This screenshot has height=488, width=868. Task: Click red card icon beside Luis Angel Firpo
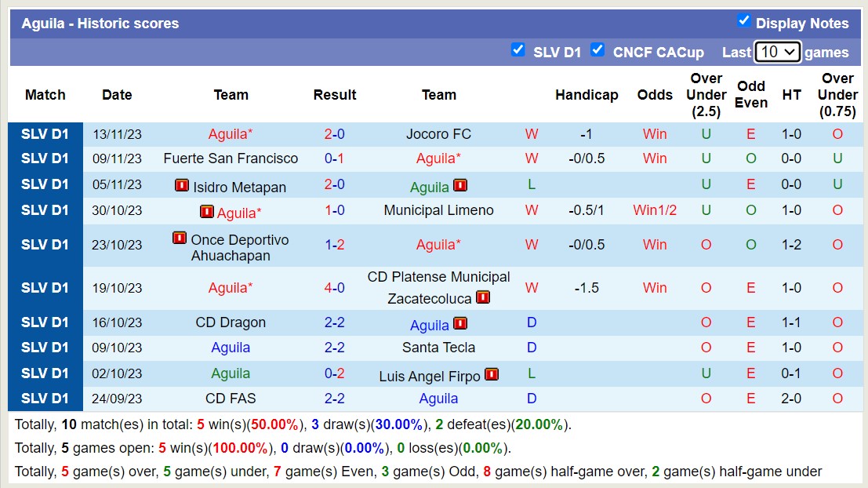(x=492, y=375)
